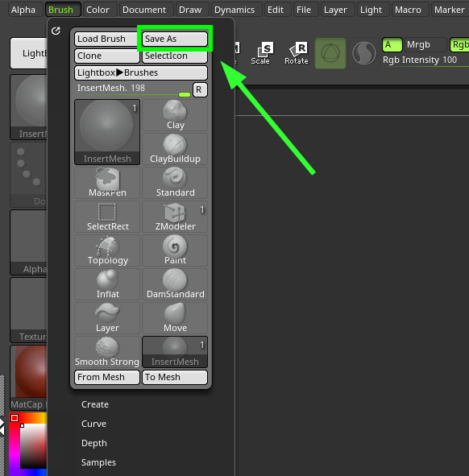Open the Dynamics menu
Screen dimensions: 469x476
point(236,10)
